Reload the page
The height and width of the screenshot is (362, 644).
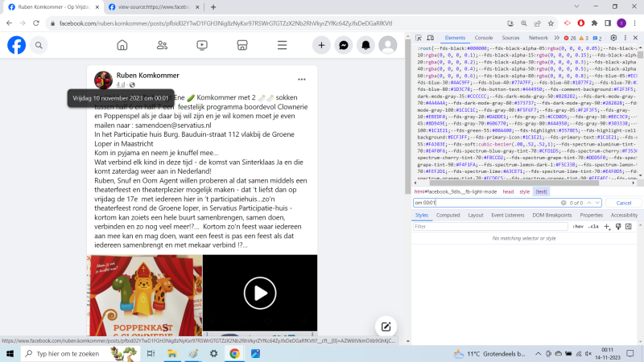click(x=36, y=23)
